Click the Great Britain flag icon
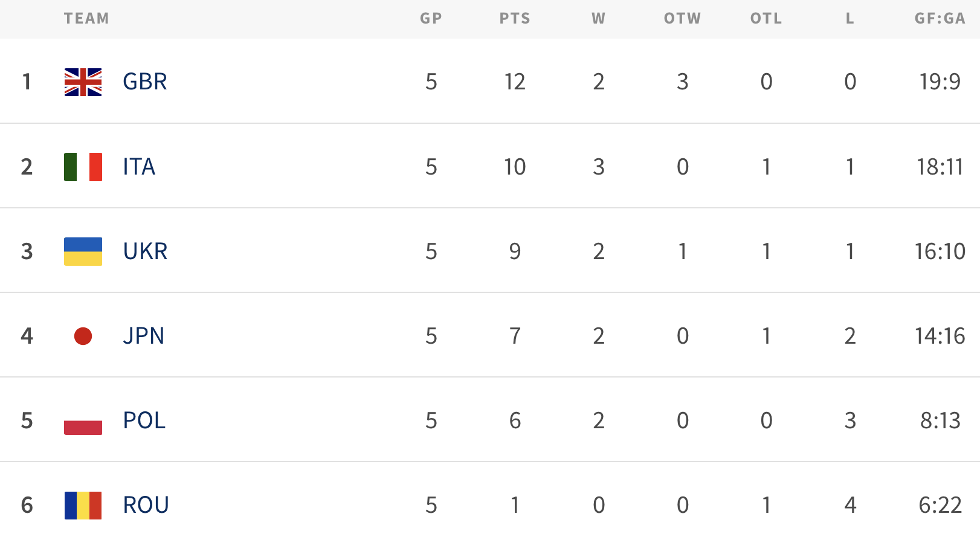980x540 pixels. point(83,82)
